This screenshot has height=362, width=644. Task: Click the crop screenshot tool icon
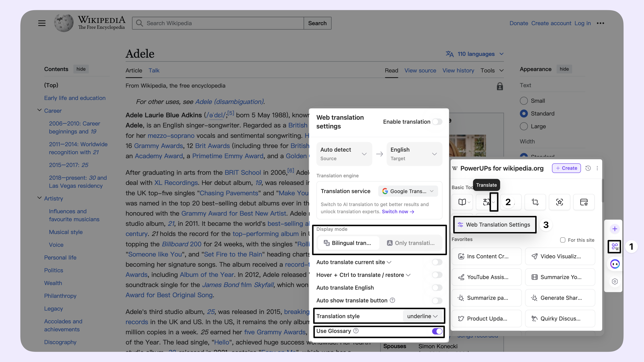click(535, 202)
